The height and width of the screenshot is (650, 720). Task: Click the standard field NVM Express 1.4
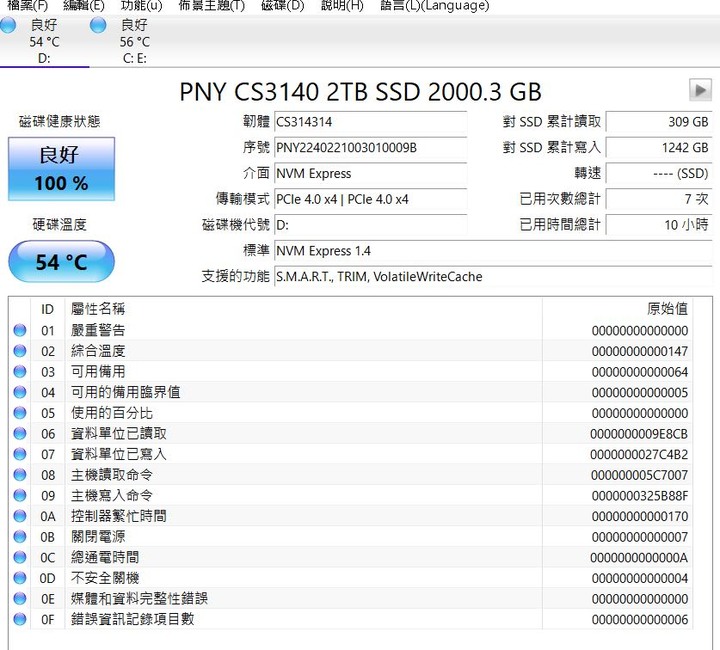point(493,251)
